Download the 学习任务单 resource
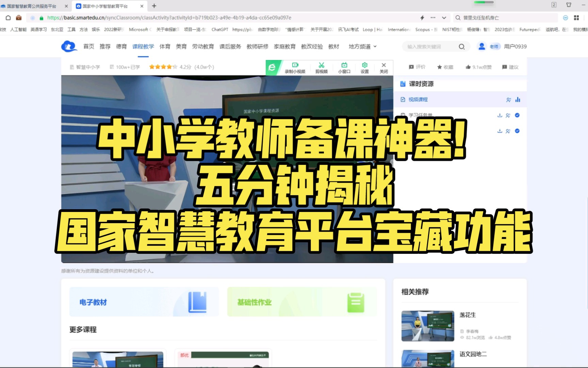588x368 pixels. 500,115
